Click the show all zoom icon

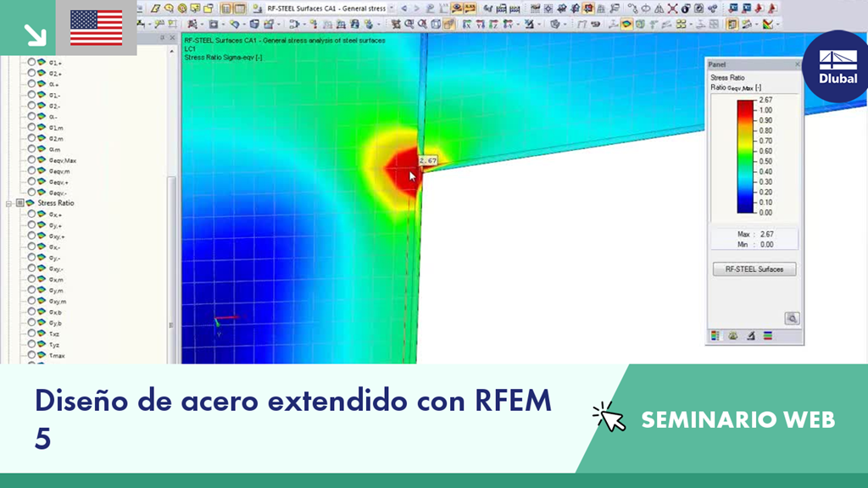click(422, 24)
